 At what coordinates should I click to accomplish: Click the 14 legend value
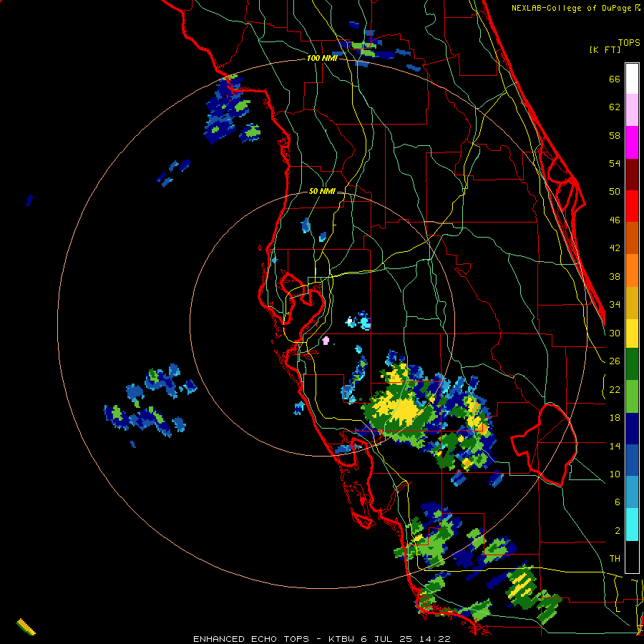[x=615, y=446]
